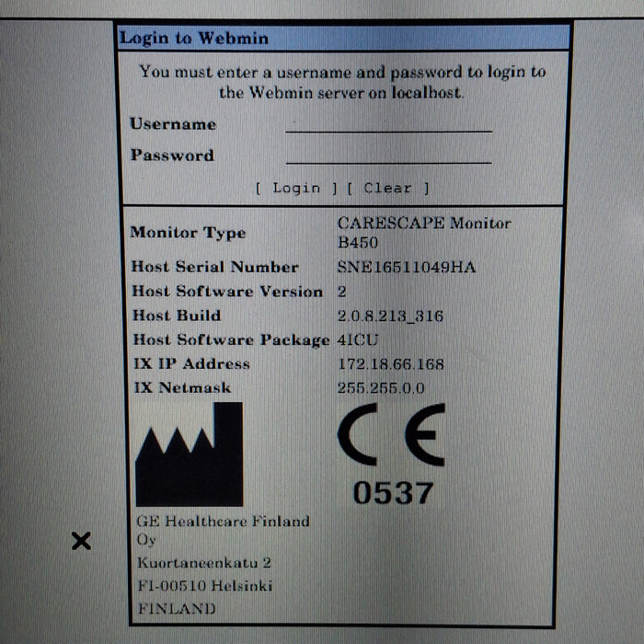Click the Host Build value 2.0.8.213_316
The image size is (644, 644).
pyautogui.click(x=390, y=316)
